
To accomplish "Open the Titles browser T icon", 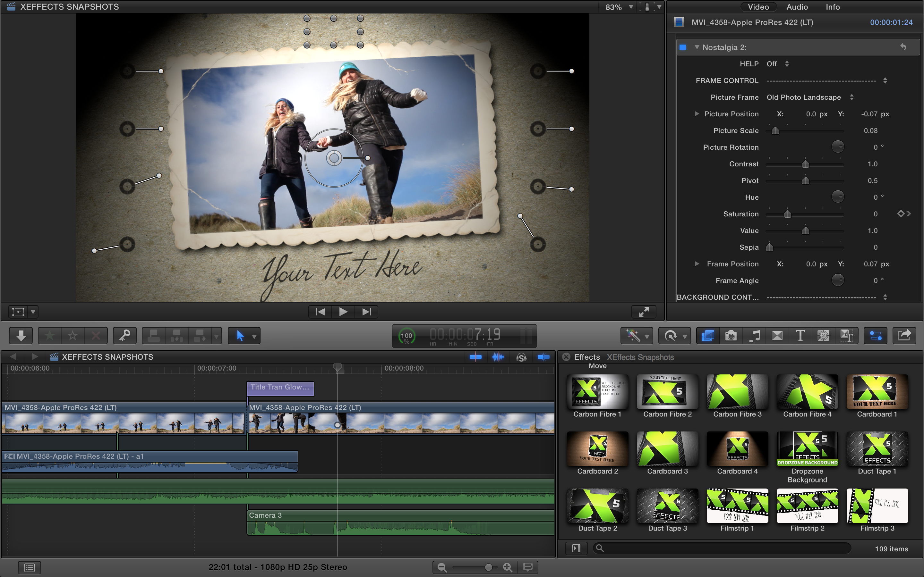I will point(800,336).
